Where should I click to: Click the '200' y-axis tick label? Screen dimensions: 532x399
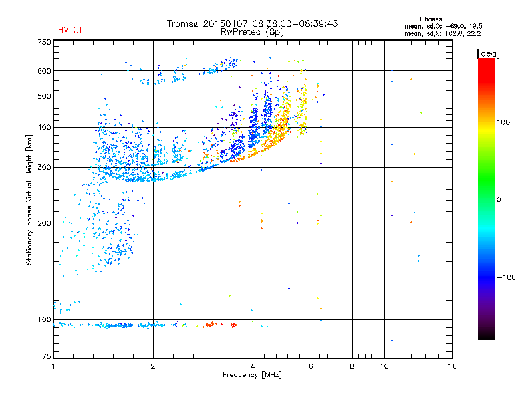(x=44, y=223)
